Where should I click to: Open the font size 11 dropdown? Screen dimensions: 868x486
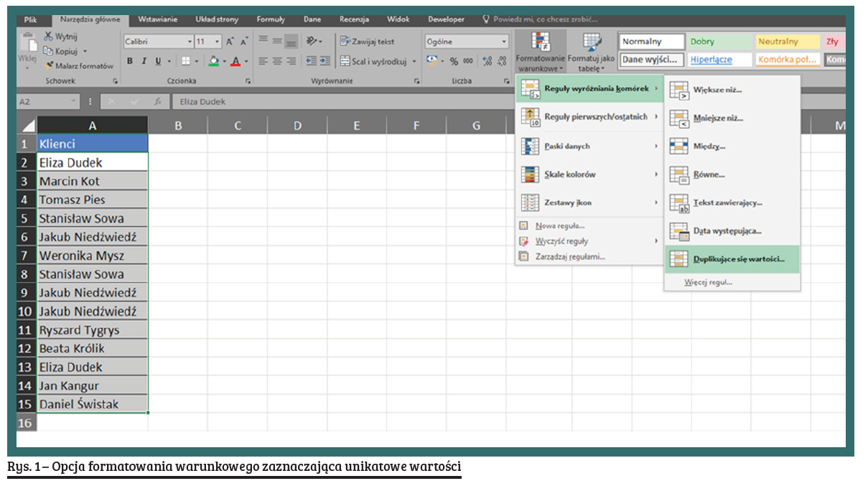pos(218,42)
